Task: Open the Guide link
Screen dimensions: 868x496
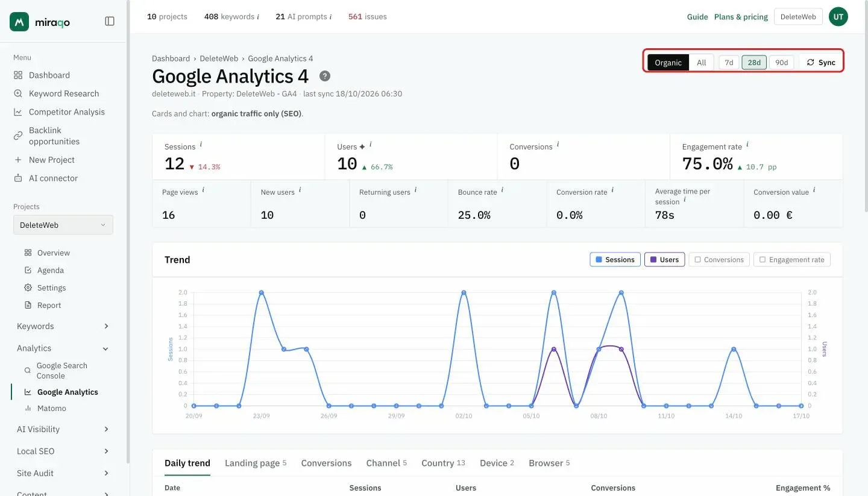Action: 697,17
